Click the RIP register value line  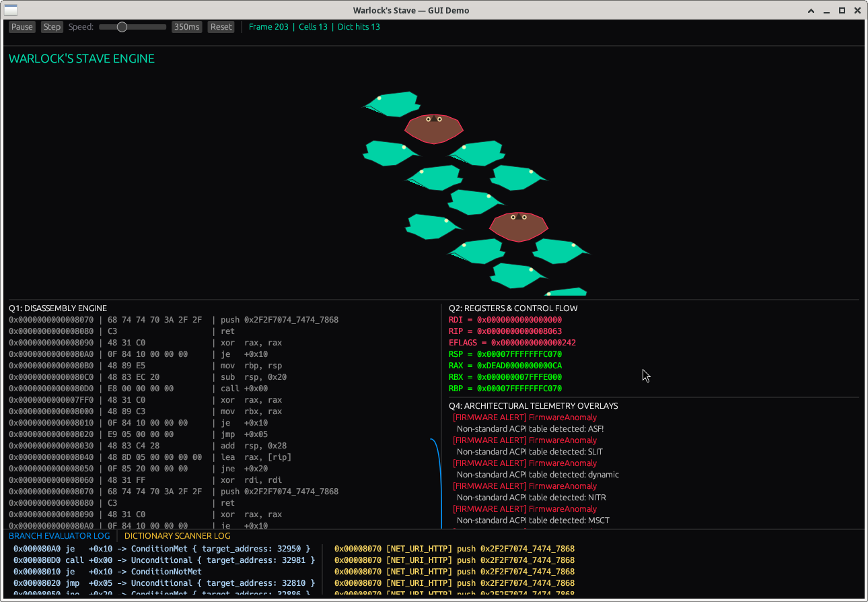point(505,331)
